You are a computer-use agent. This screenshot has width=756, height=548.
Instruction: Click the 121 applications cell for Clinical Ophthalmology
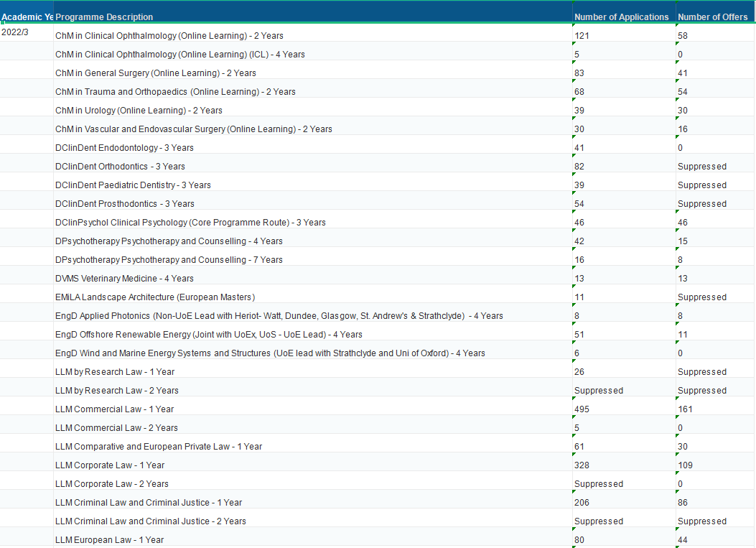tap(582, 36)
